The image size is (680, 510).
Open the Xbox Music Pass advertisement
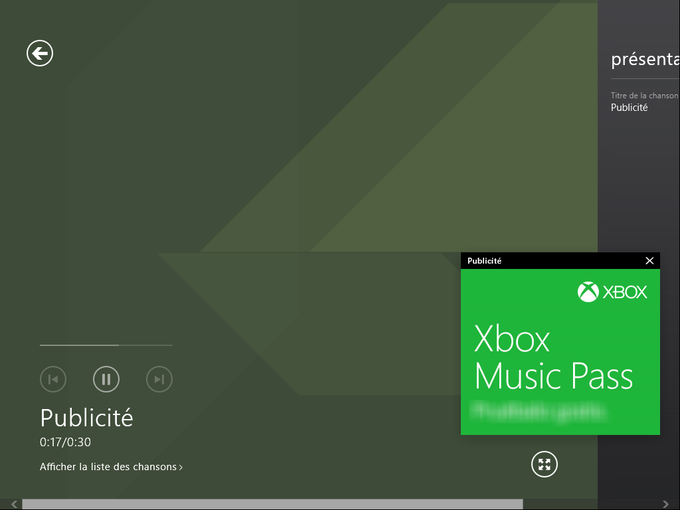(x=560, y=352)
